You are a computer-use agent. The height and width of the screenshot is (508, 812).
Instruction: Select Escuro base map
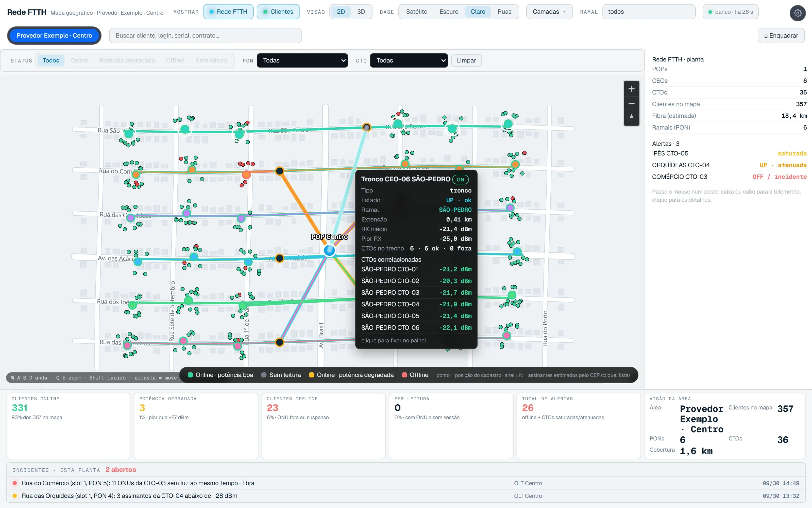tap(449, 12)
